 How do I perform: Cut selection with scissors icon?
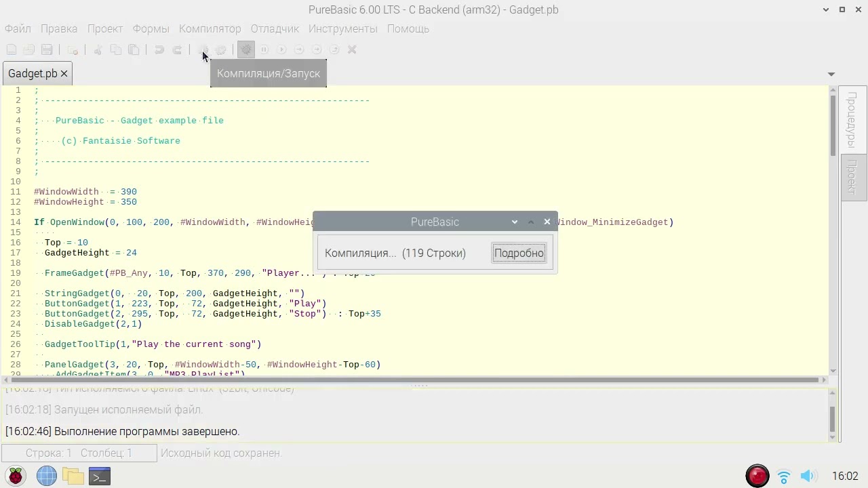98,49
